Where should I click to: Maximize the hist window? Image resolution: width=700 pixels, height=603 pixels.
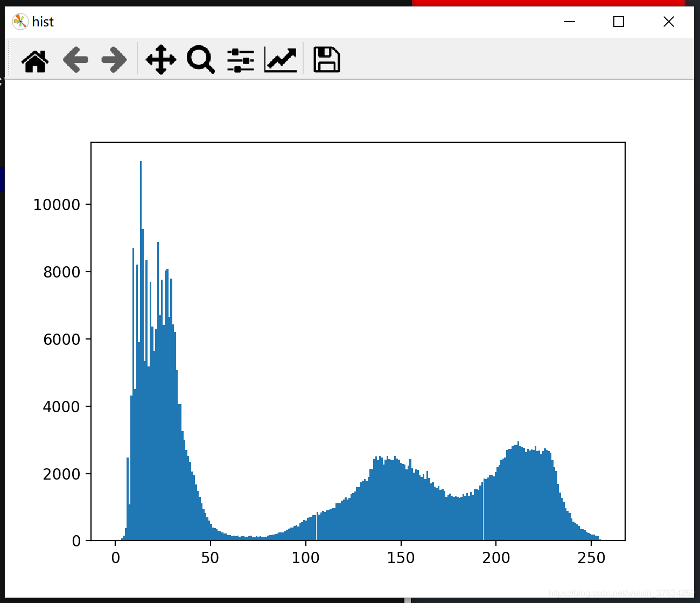point(619,22)
